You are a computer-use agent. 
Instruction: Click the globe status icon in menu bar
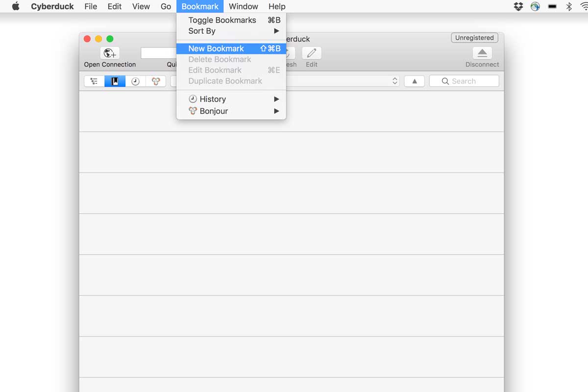pos(535,6)
